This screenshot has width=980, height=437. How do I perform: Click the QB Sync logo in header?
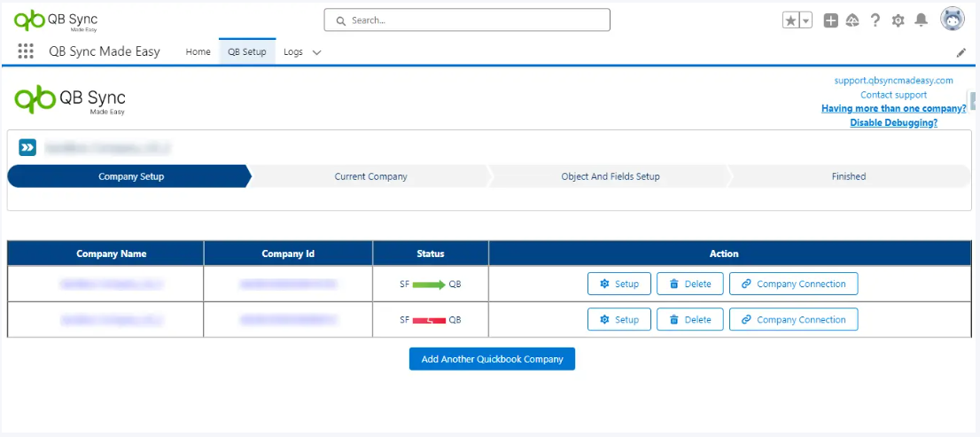pyautogui.click(x=56, y=20)
